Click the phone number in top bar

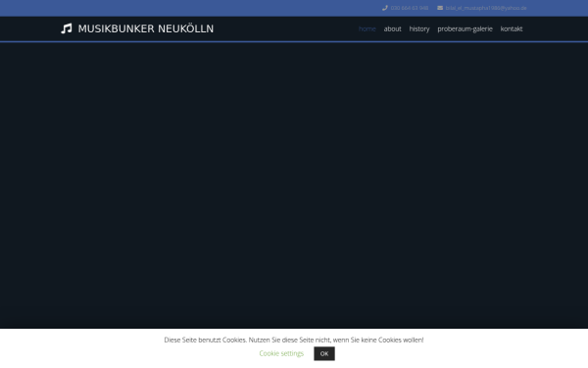pyautogui.click(x=410, y=8)
